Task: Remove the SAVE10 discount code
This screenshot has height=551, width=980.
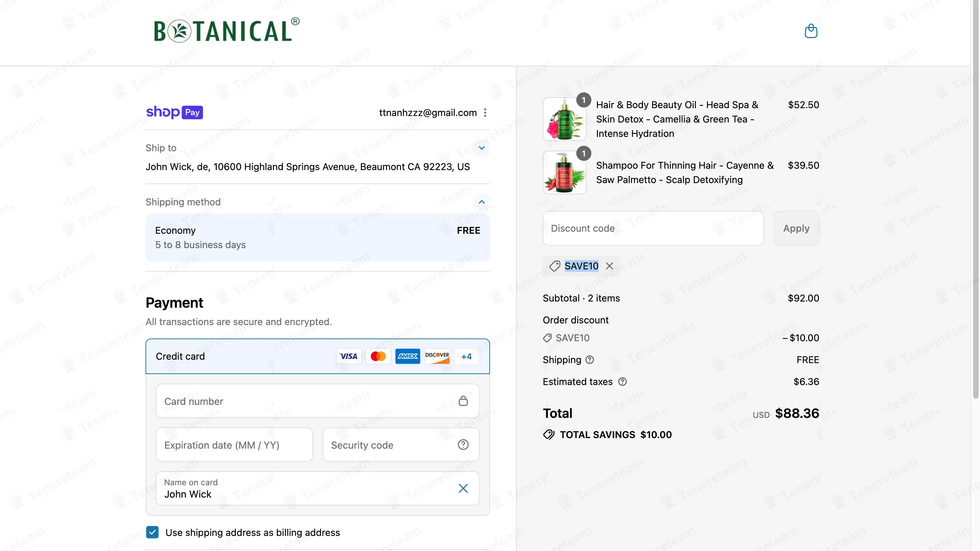Action: (x=610, y=266)
